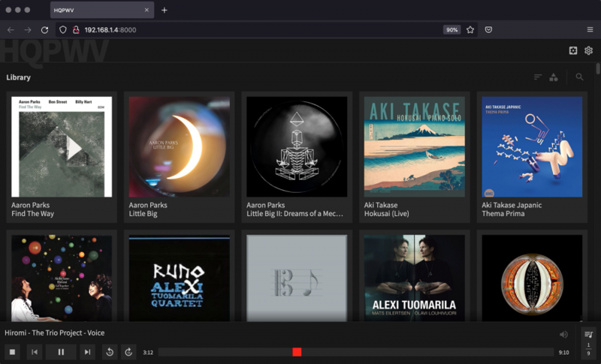Open the Firefox hamburger menu
The width and height of the screenshot is (601, 364).
590,29
